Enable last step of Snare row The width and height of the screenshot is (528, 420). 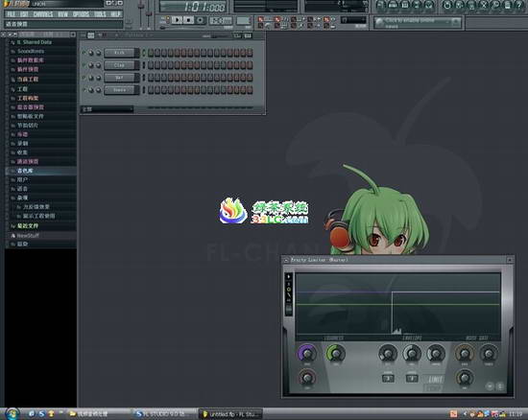[x=250, y=90]
